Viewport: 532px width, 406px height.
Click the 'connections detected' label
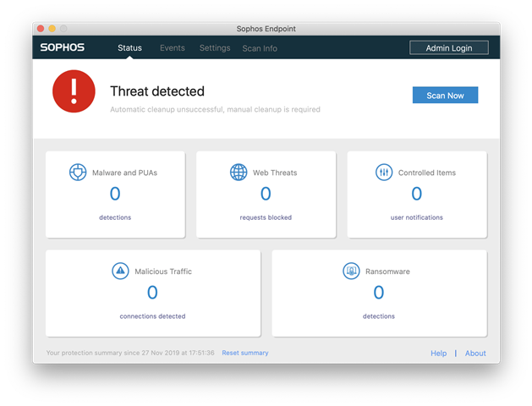click(x=152, y=316)
